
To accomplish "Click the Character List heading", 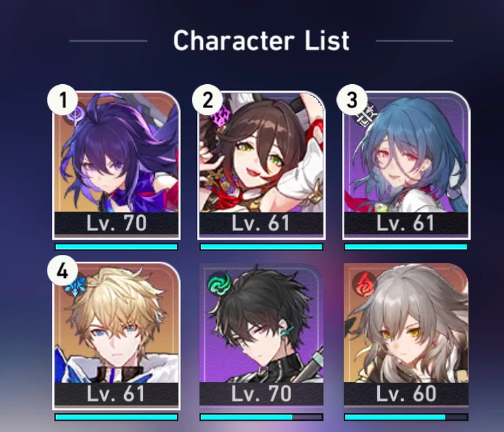I will [x=261, y=41].
